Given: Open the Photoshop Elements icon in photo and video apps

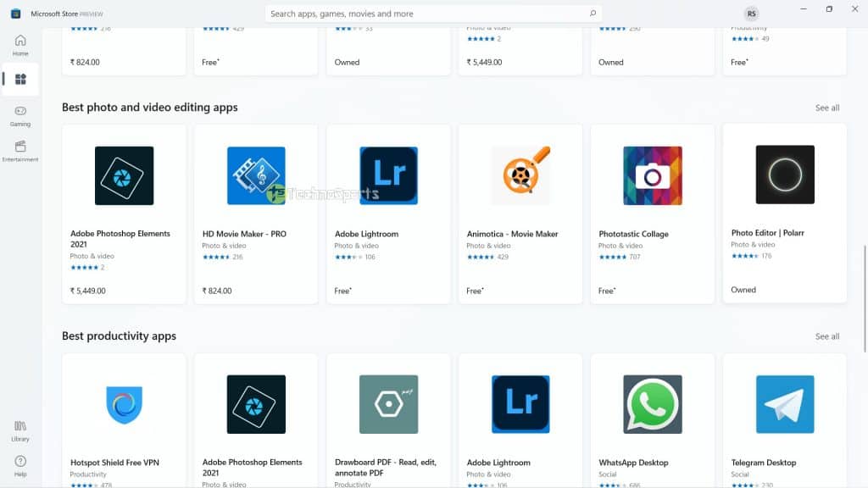Looking at the screenshot, I should 124,175.
